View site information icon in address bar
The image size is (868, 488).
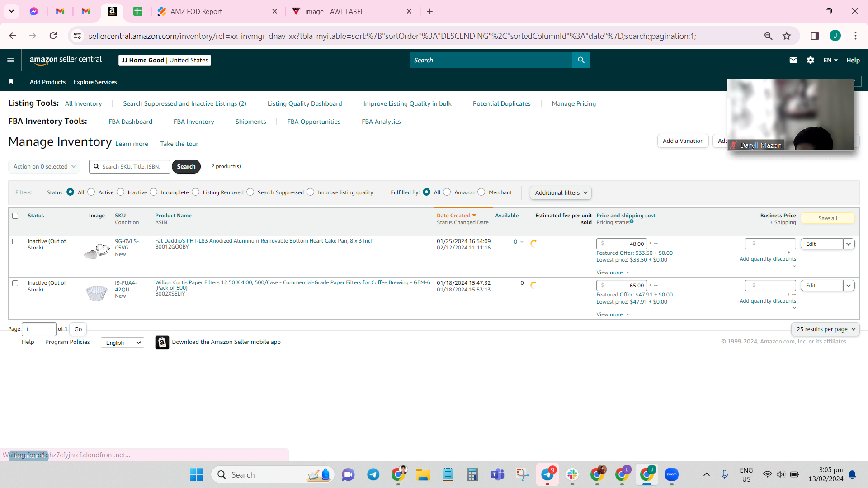[78, 36]
